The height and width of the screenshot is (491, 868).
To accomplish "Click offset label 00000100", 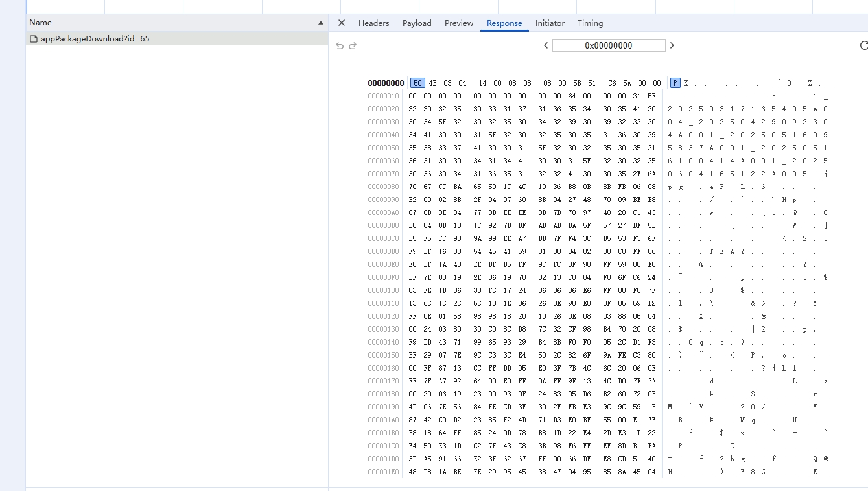I will click(x=384, y=290).
